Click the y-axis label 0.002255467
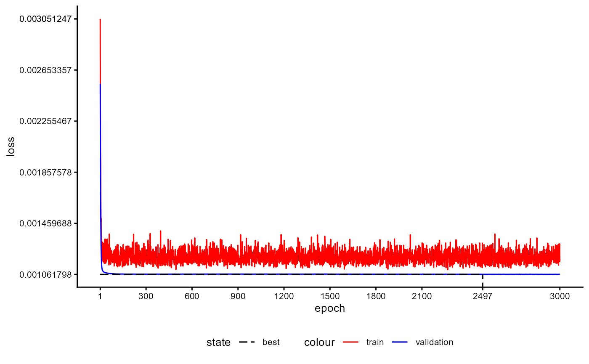589x364 pixels. [x=46, y=121]
